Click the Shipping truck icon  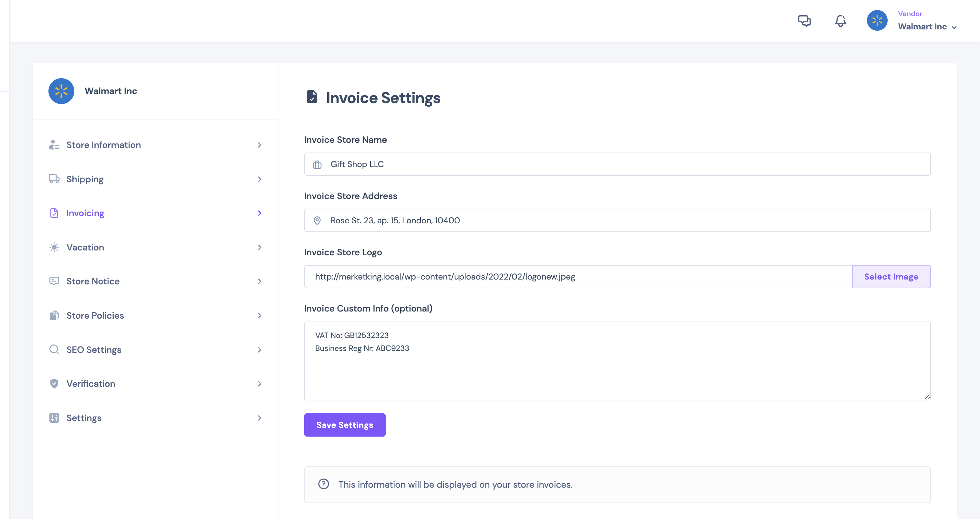click(54, 179)
